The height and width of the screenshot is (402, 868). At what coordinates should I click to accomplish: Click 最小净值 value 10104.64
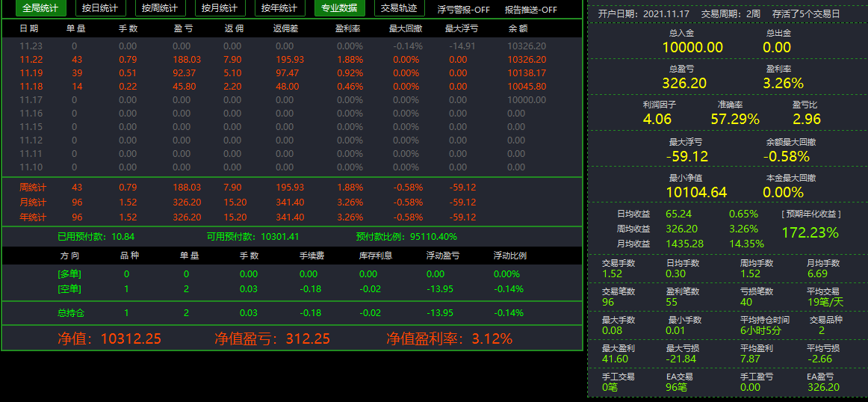pyautogui.click(x=696, y=193)
